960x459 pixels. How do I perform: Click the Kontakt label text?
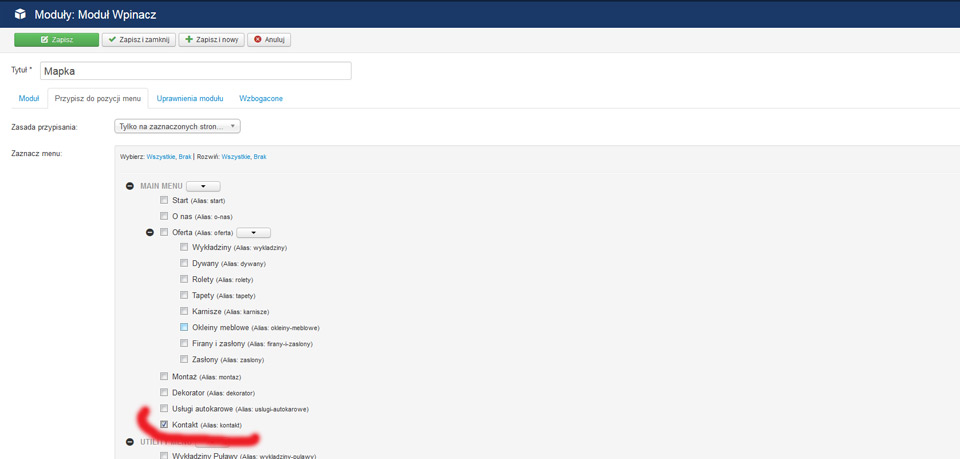click(x=185, y=425)
